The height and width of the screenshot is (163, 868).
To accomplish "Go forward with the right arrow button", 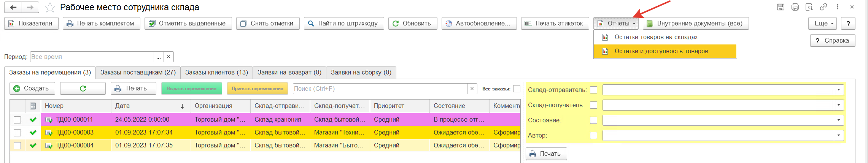I will (30, 7).
